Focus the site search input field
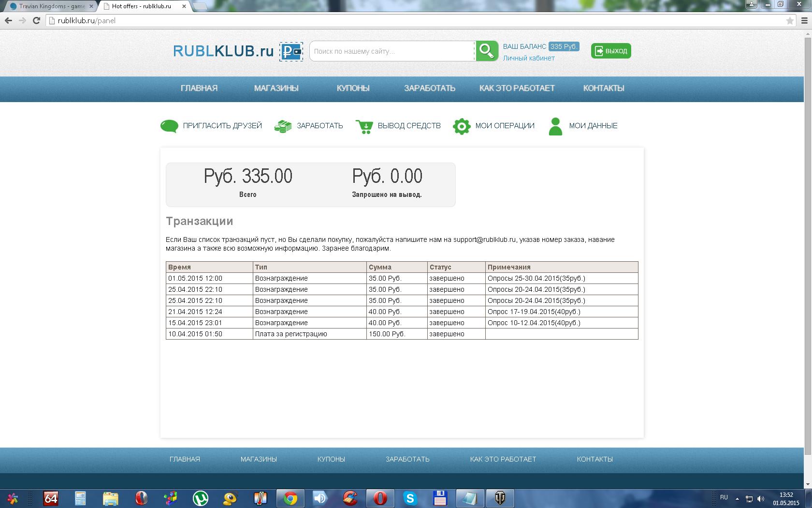The width and height of the screenshot is (812, 508). (x=392, y=51)
